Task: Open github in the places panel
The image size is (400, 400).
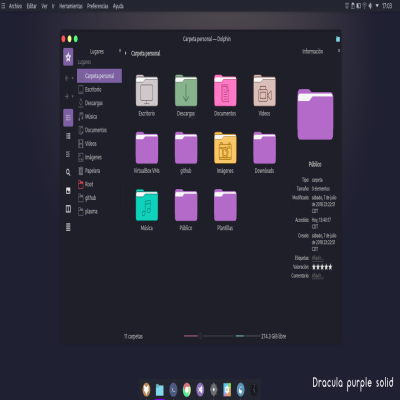Action: pyautogui.click(x=99, y=198)
